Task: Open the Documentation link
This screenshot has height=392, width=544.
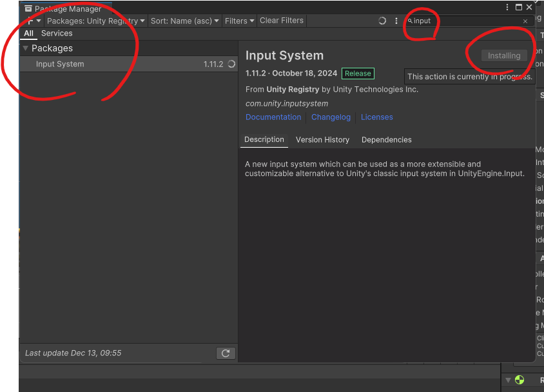Action: pyautogui.click(x=273, y=117)
